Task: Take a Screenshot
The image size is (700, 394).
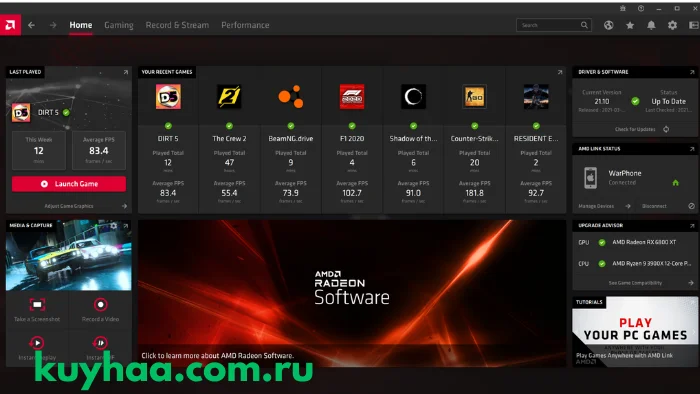Action: tap(37, 310)
